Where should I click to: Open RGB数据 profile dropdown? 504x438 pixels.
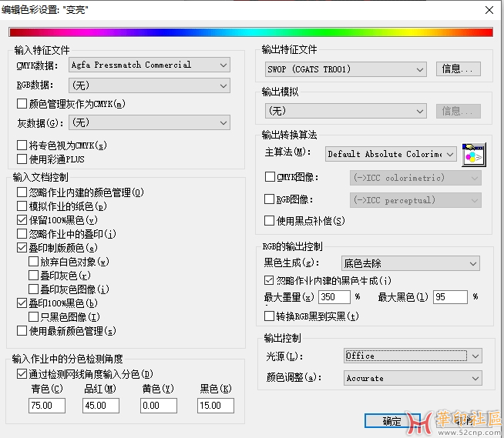(x=150, y=85)
